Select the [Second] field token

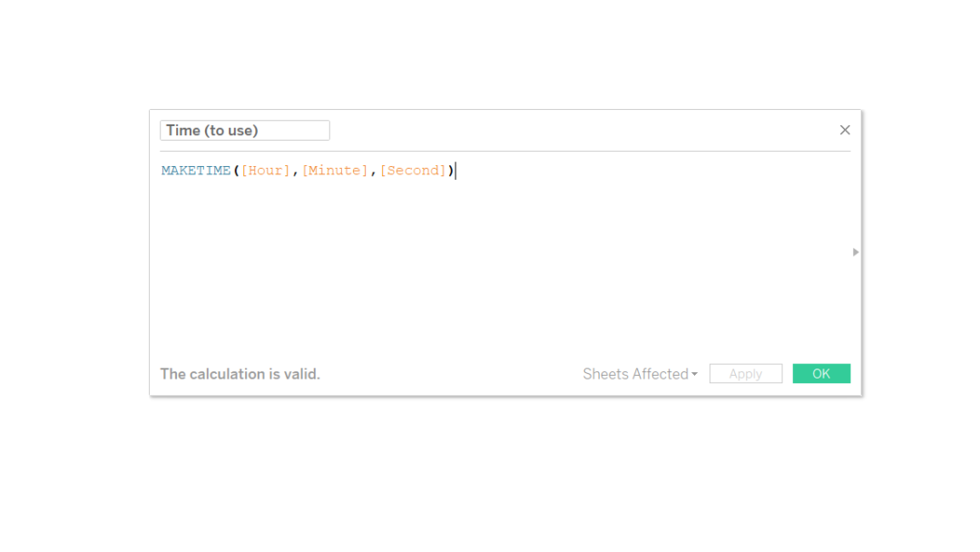tap(413, 170)
